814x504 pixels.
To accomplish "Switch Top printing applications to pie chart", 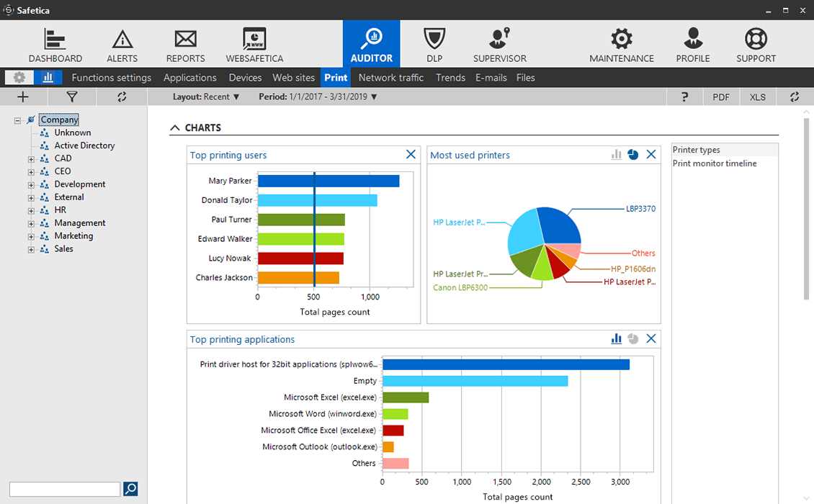I will tap(632, 339).
